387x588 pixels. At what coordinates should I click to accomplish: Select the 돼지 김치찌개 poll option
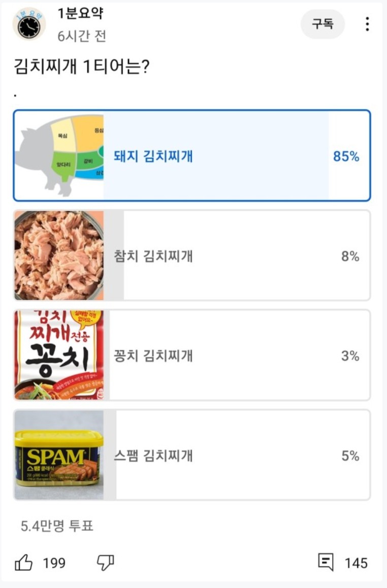tap(192, 156)
